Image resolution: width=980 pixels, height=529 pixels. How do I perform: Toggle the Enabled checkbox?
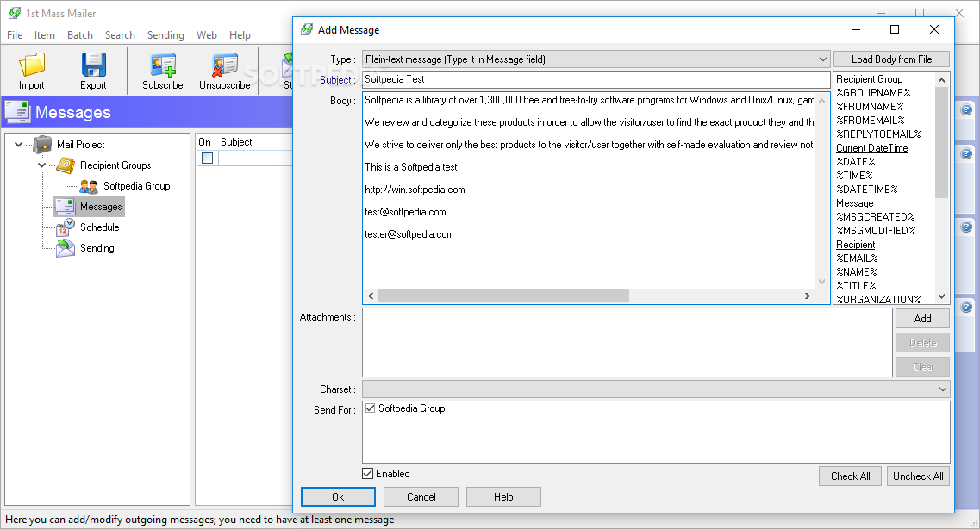pyautogui.click(x=368, y=473)
